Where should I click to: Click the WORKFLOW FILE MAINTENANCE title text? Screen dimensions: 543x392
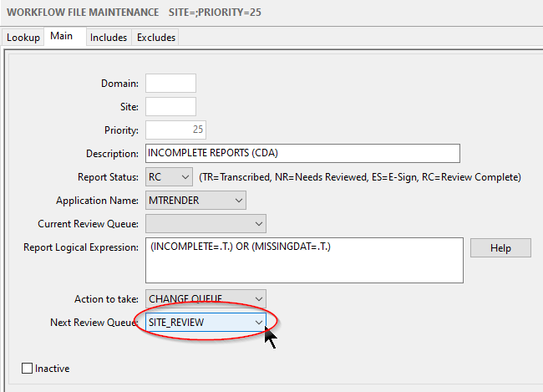coord(81,12)
